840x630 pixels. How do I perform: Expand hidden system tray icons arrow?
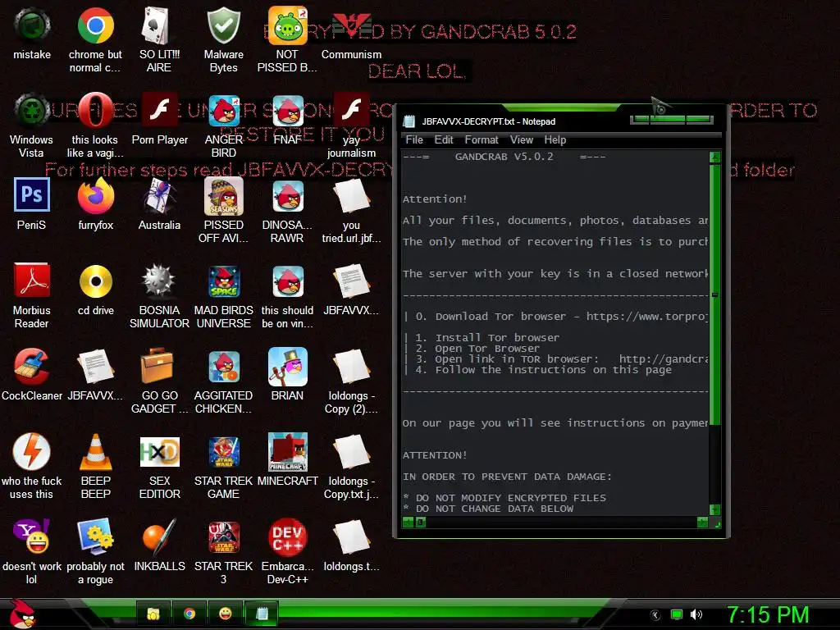(655, 615)
